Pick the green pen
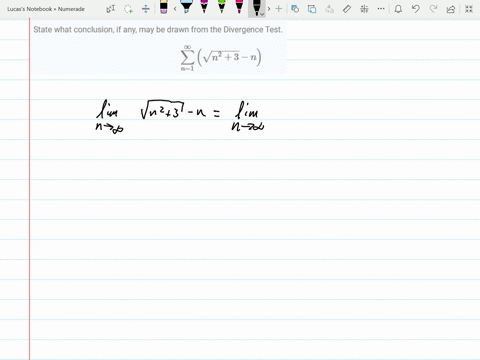The height and width of the screenshot is (360, 480). (222, 7)
